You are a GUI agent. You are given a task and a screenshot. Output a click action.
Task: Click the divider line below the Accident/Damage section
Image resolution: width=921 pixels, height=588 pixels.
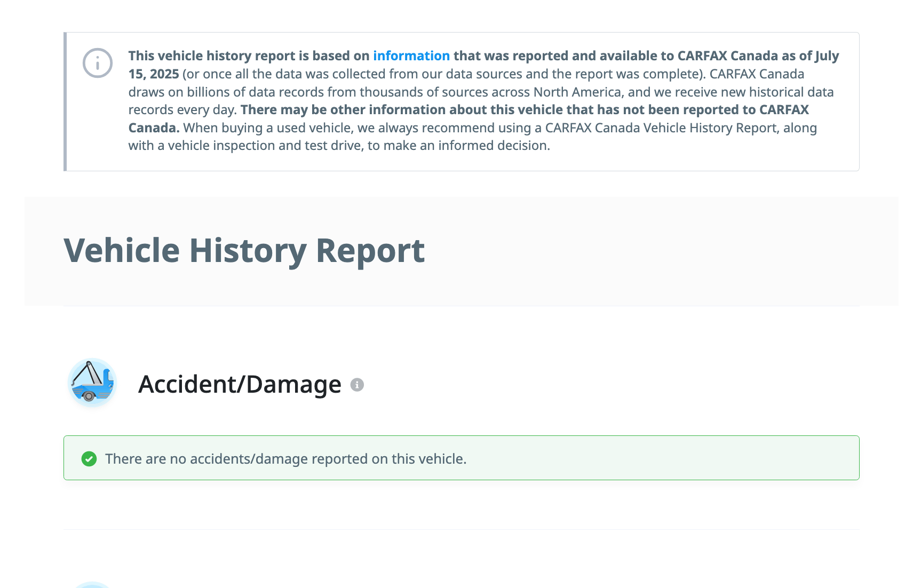[x=461, y=529]
